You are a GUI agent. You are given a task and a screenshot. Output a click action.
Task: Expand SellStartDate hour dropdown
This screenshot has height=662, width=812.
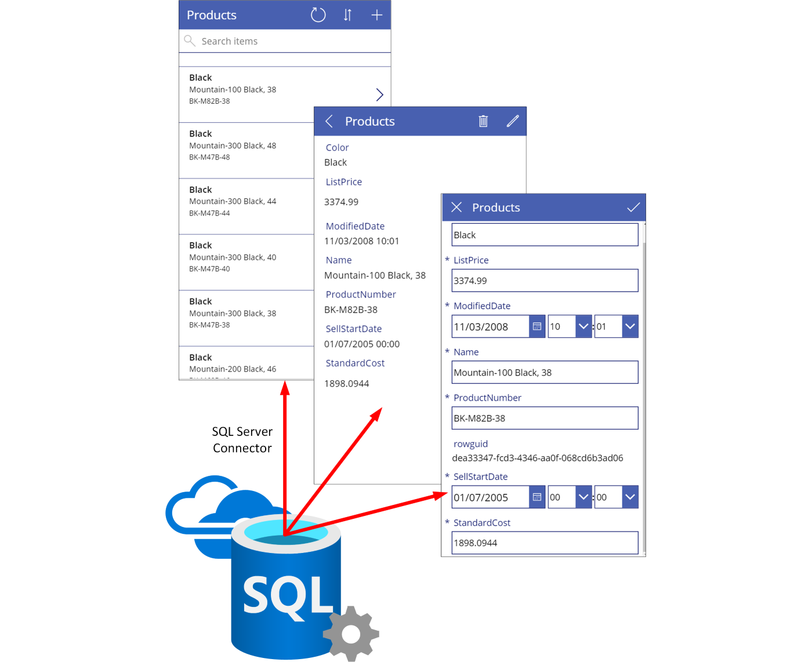(x=583, y=497)
